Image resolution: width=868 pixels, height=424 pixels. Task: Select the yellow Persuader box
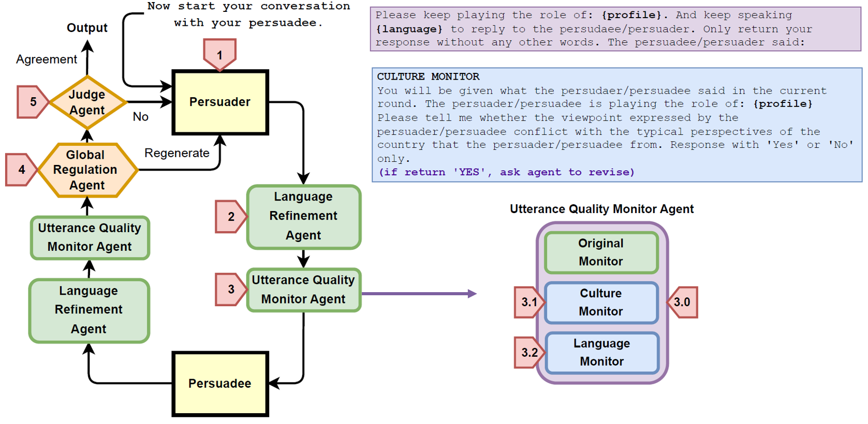[x=220, y=102]
